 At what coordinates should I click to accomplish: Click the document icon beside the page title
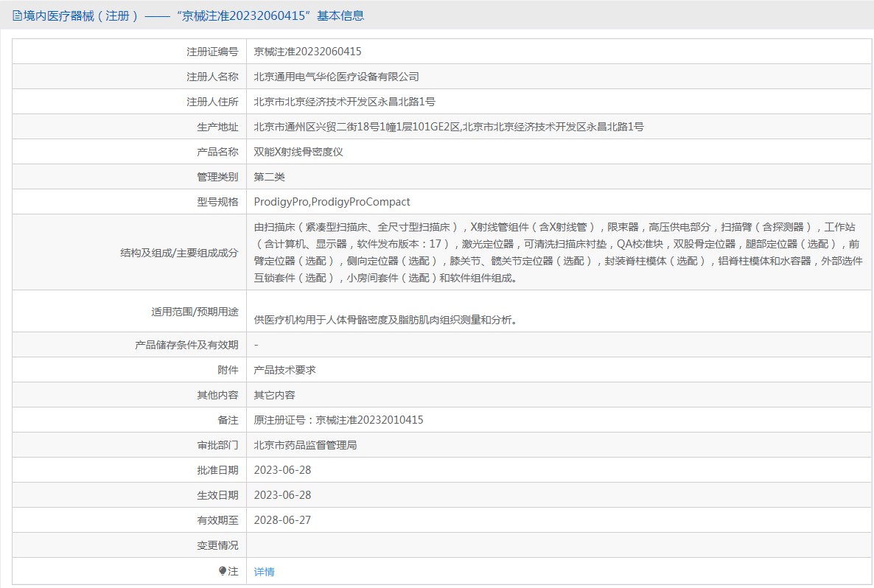click(x=17, y=15)
